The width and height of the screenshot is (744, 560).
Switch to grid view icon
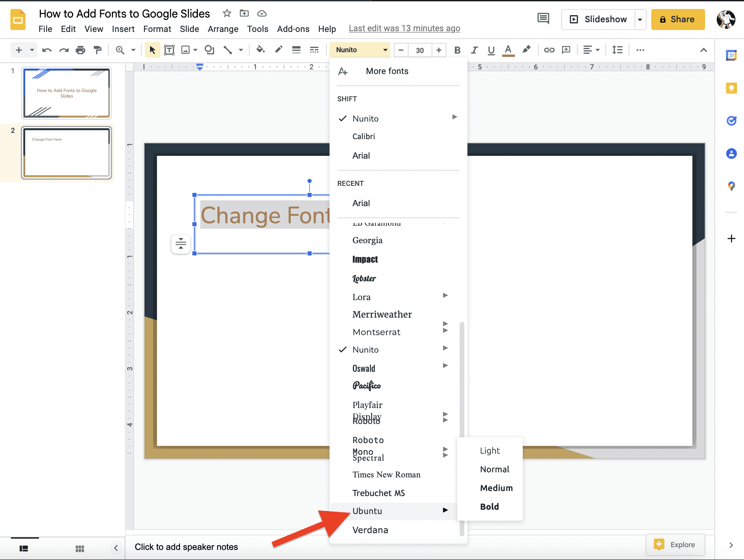80,548
